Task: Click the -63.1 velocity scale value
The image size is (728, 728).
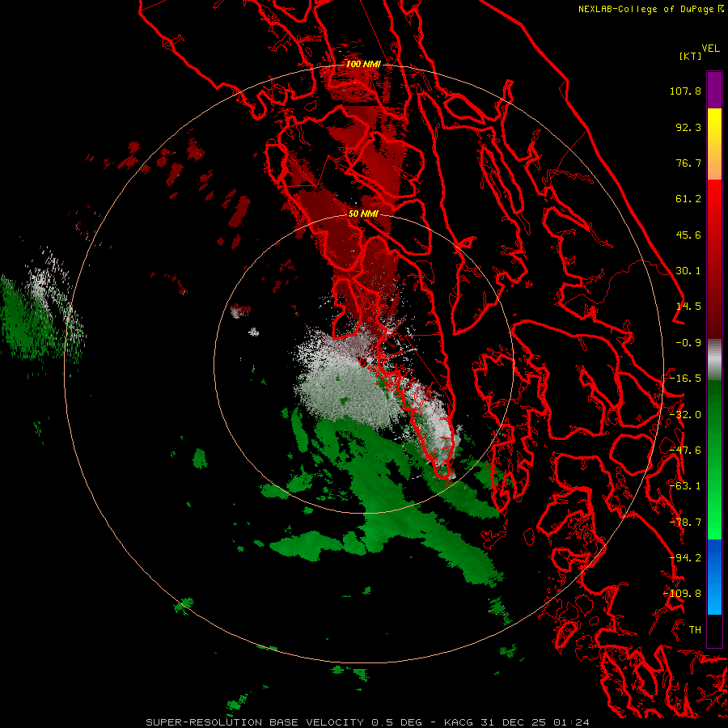Action: coord(685,486)
